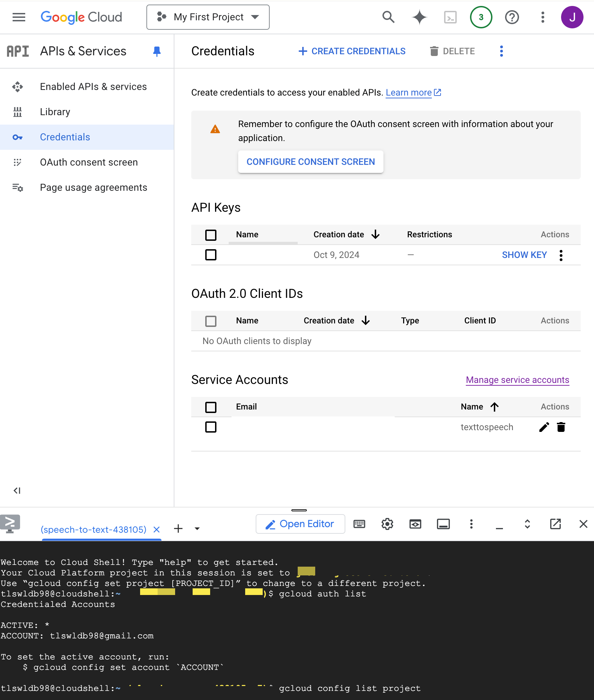Open the Library sidebar item
The image size is (594, 700).
[87, 112]
